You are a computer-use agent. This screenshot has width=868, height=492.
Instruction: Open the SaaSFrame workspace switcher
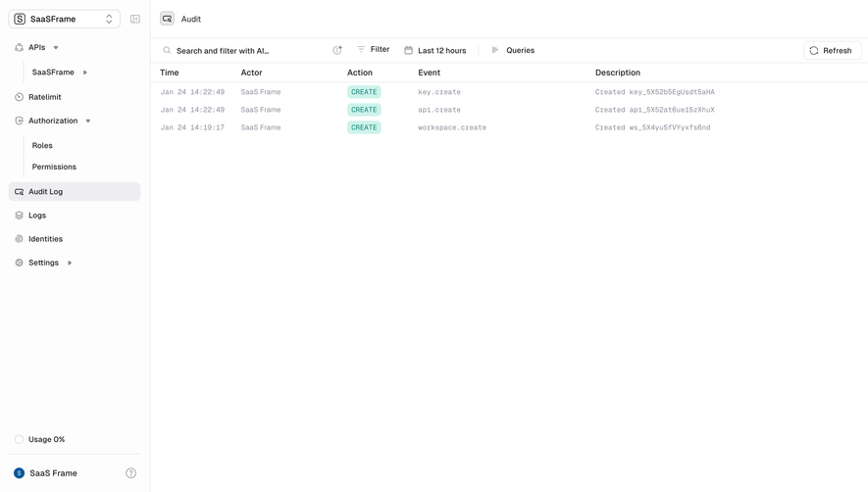tap(64, 19)
